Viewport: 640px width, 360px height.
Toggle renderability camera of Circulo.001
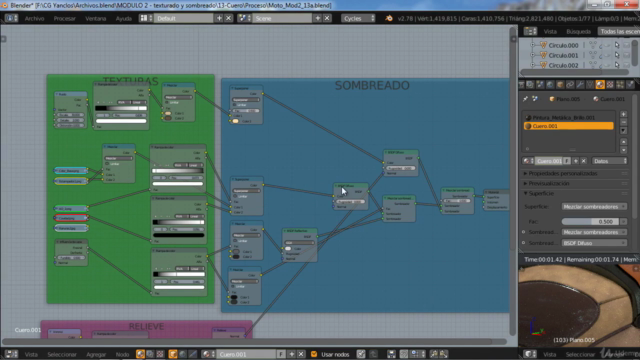click(x=627, y=55)
